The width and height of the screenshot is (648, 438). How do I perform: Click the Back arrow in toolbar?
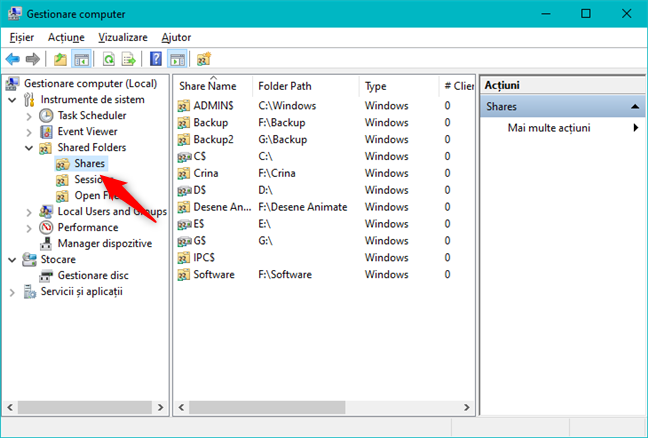pos(13,59)
